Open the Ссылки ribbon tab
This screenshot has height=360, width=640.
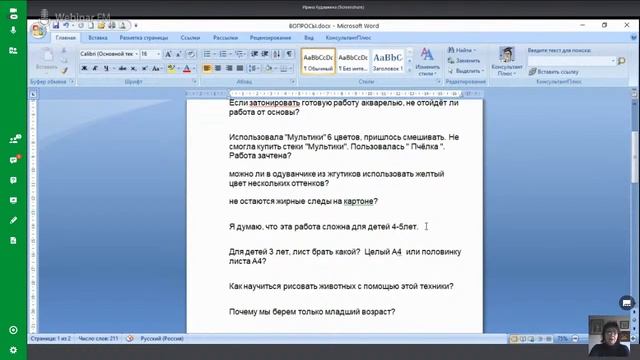coord(190,38)
